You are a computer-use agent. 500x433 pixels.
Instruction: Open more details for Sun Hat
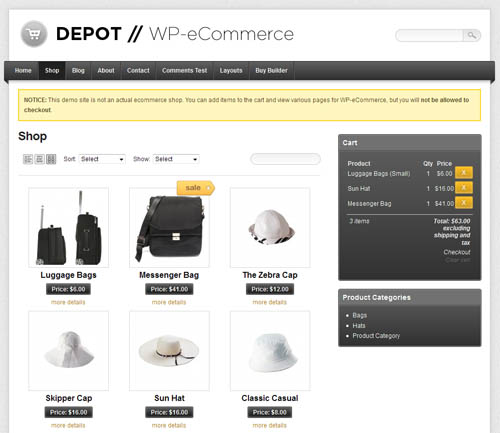pos(169,426)
